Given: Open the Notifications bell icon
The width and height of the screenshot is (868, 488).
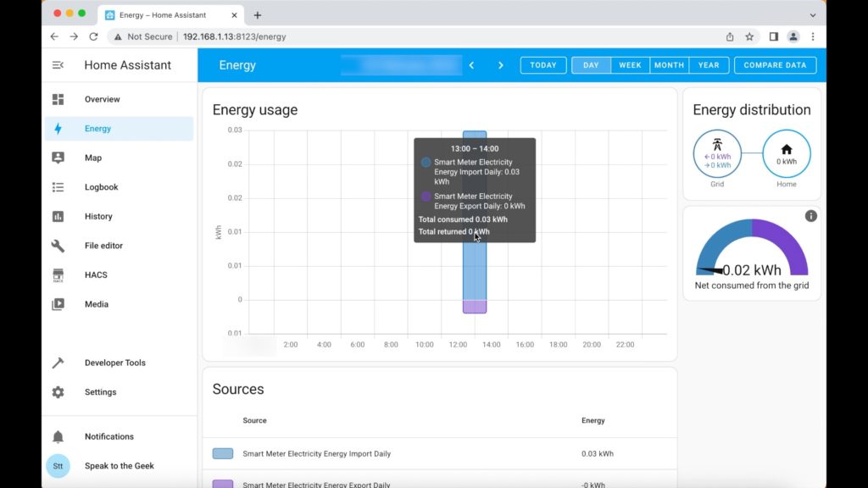Looking at the screenshot, I should click(x=58, y=436).
